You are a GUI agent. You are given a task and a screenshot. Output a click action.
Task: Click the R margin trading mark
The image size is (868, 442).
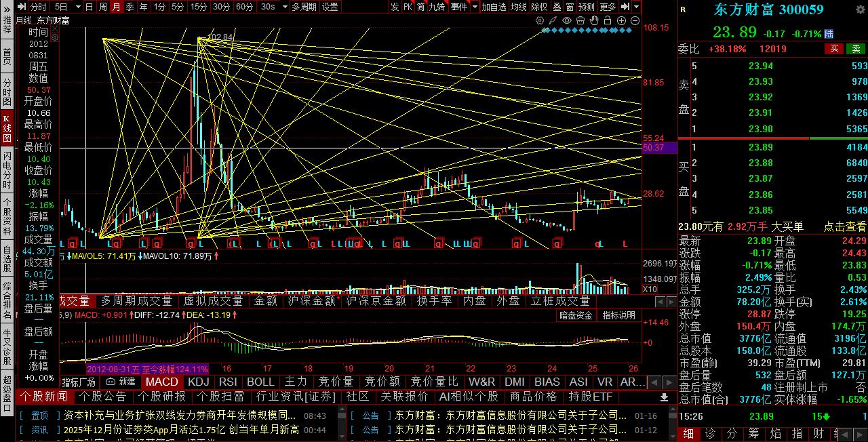(683, 10)
